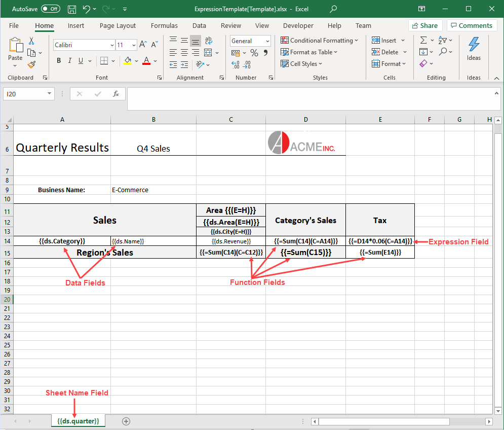Click the Cut scissors icon
504x430 pixels.
[x=31, y=41]
